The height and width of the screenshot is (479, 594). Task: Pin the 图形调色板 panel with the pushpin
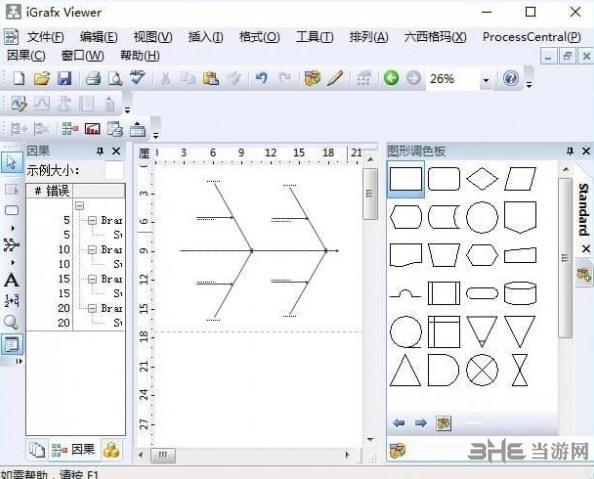[x=569, y=151]
